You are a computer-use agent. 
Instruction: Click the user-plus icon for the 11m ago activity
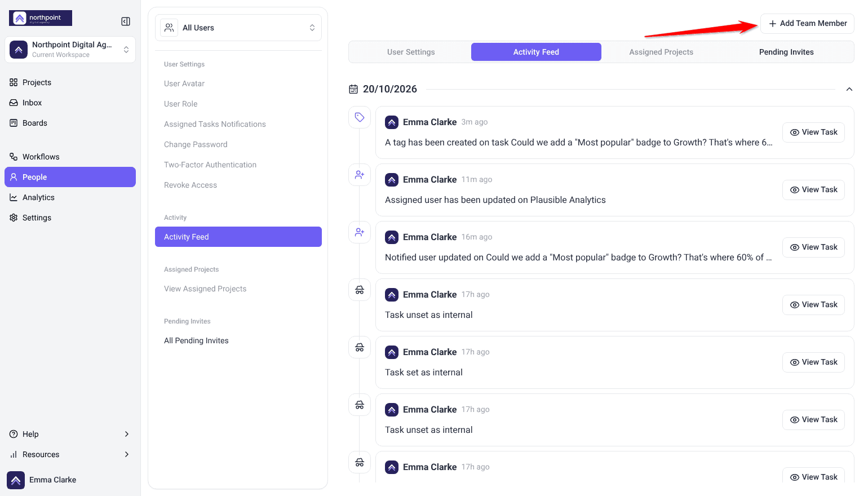click(x=360, y=175)
